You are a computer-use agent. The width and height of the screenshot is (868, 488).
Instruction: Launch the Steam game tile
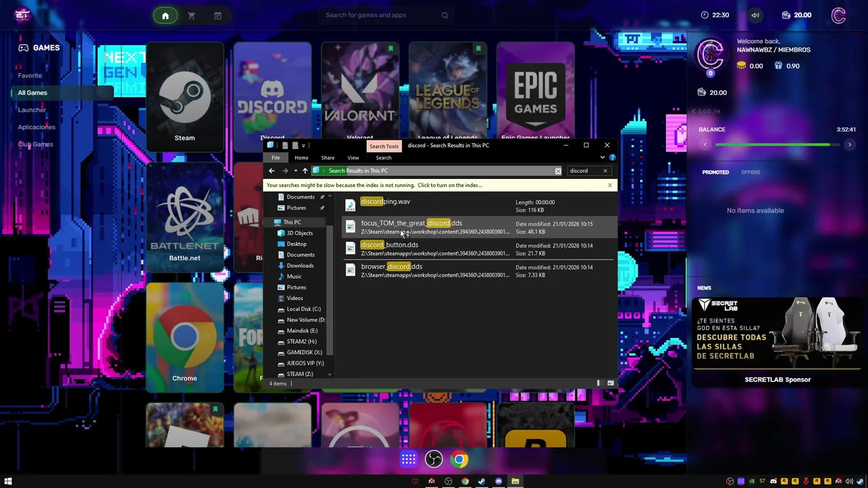point(184,96)
